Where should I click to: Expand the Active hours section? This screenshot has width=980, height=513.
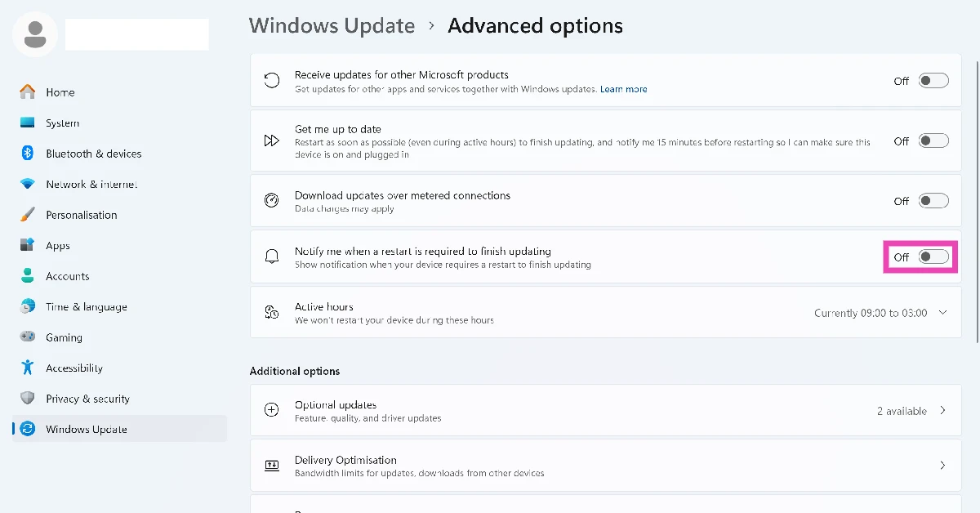coord(943,313)
